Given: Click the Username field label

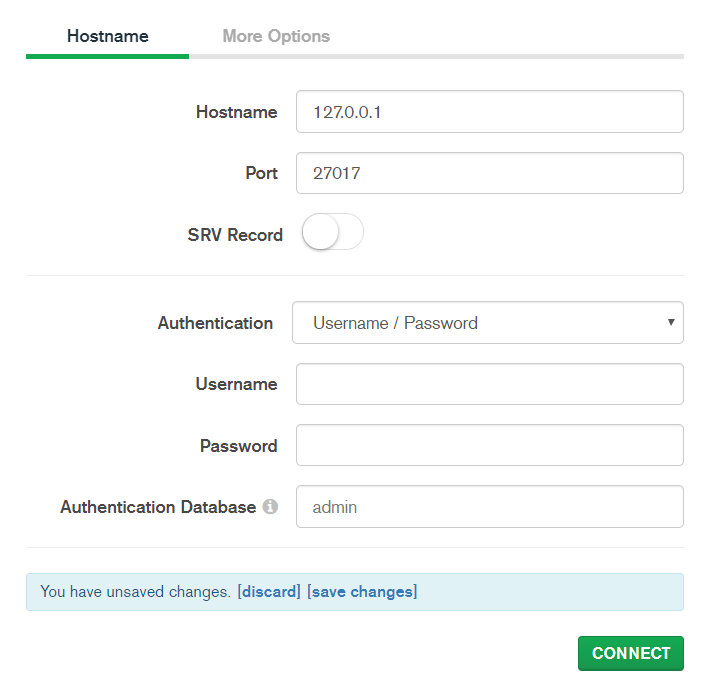Looking at the screenshot, I should pos(236,384).
